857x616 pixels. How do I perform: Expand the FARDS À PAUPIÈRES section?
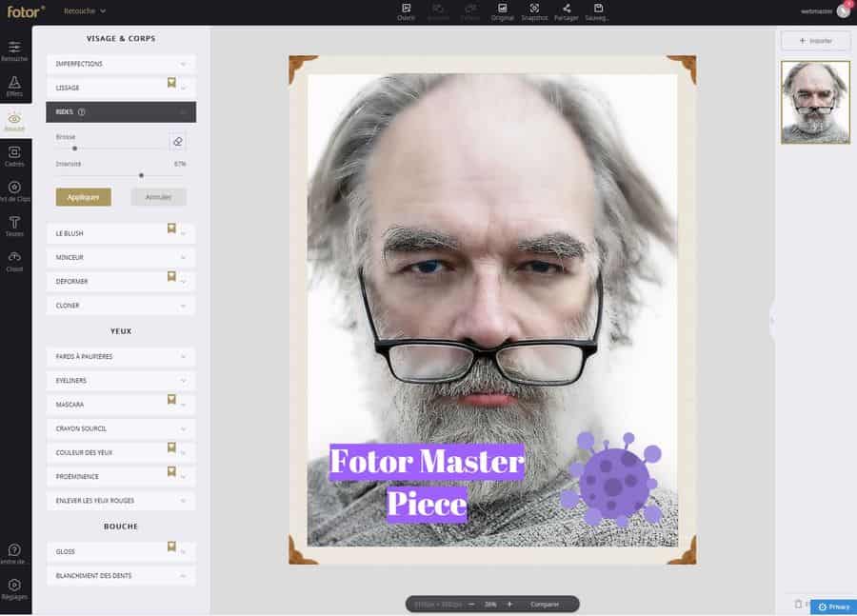pyautogui.click(x=120, y=356)
